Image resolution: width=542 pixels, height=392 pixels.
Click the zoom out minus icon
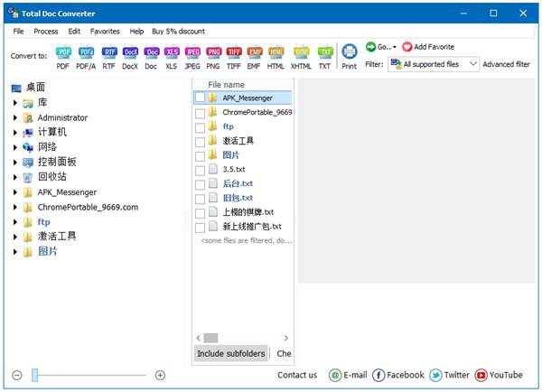click(x=16, y=375)
